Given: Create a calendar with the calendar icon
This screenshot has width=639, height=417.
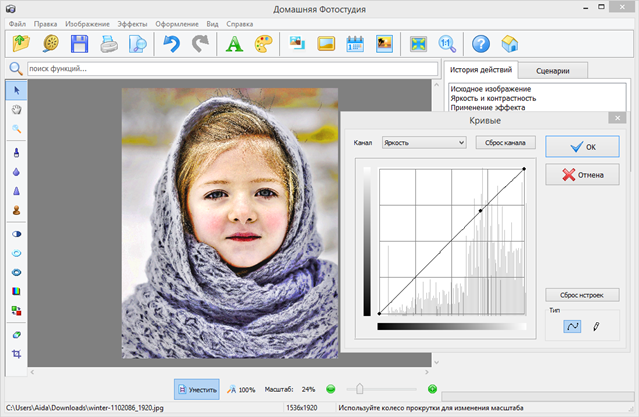Looking at the screenshot, I should (x=355, y=44).
